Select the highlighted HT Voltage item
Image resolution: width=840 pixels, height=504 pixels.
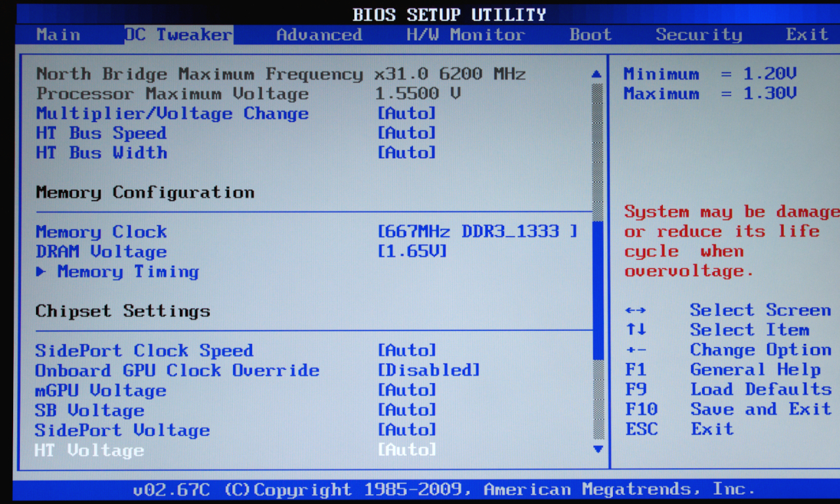tap(89, 450)
